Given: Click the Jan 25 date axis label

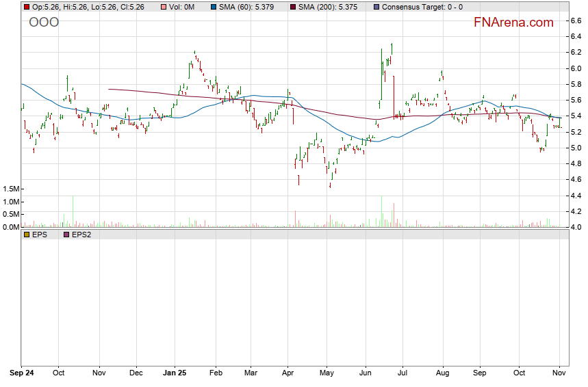Looking at the screenshot, I should 175,374.
